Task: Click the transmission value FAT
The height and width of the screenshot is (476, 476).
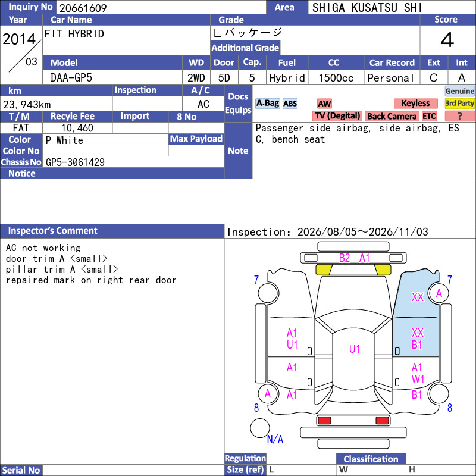Action: pyautogui.click(x=21, y=128)
